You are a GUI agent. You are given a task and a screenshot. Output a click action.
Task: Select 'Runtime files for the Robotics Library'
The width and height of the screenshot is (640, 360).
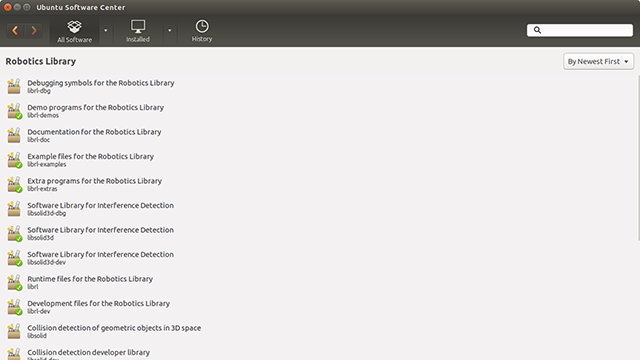pos(90,279)
